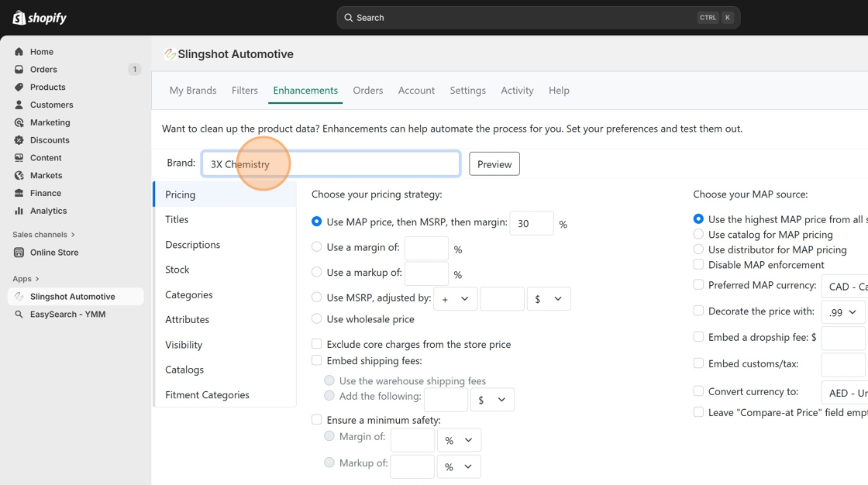Open shipping fee $ unit dropdown
This screenshot has height=485, width=868.
pyautogui.click(x=492, y=400)
